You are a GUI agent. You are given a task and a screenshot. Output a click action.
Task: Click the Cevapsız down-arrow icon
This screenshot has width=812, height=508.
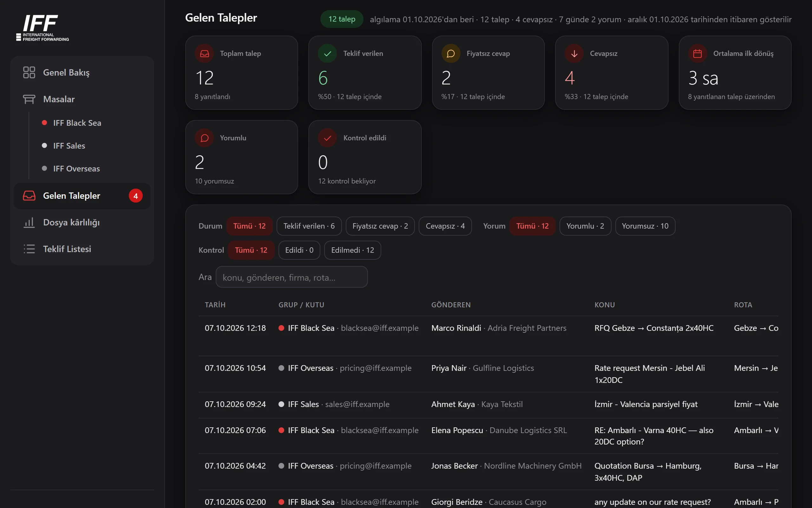574,53
